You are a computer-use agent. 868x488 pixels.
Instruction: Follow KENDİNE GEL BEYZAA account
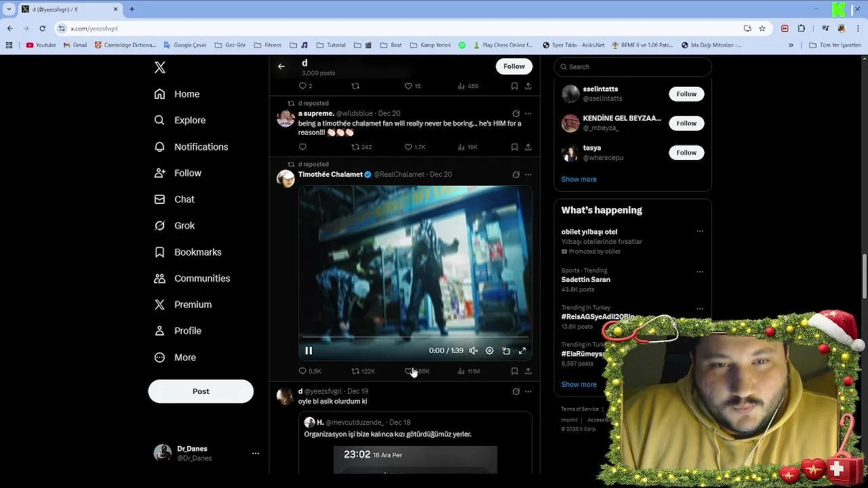coord(686,123)
